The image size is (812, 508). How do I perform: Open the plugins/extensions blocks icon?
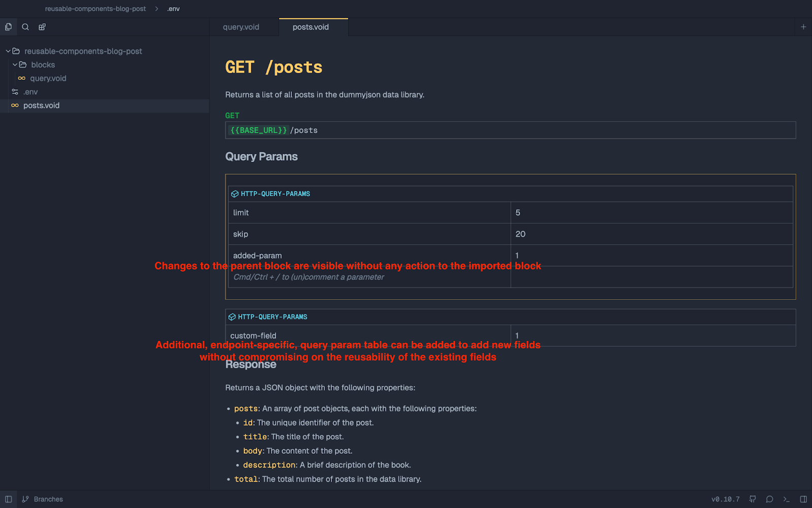pyautogui.click(x=42, y=27)
